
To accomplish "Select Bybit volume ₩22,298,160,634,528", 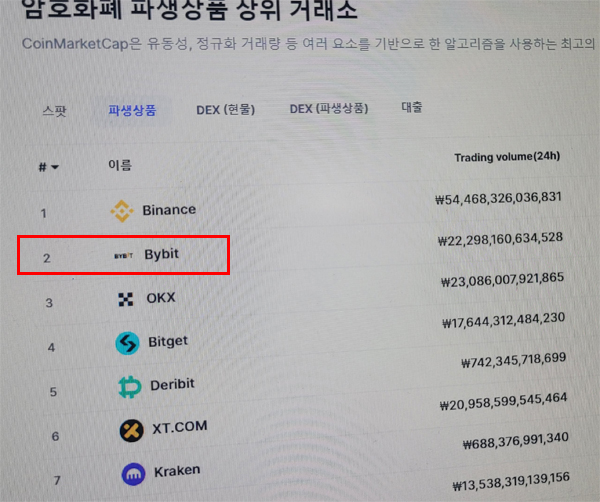I will [500, 239].
